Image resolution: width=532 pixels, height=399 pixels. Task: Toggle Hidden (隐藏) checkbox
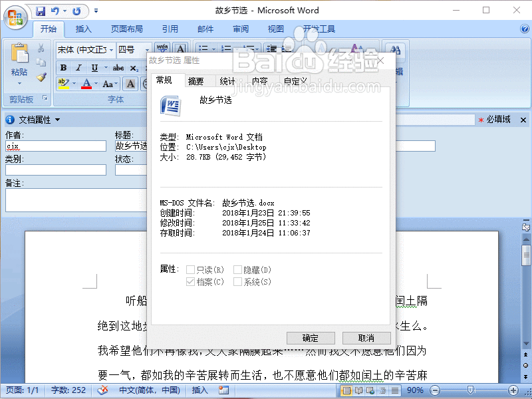[237, 270]
